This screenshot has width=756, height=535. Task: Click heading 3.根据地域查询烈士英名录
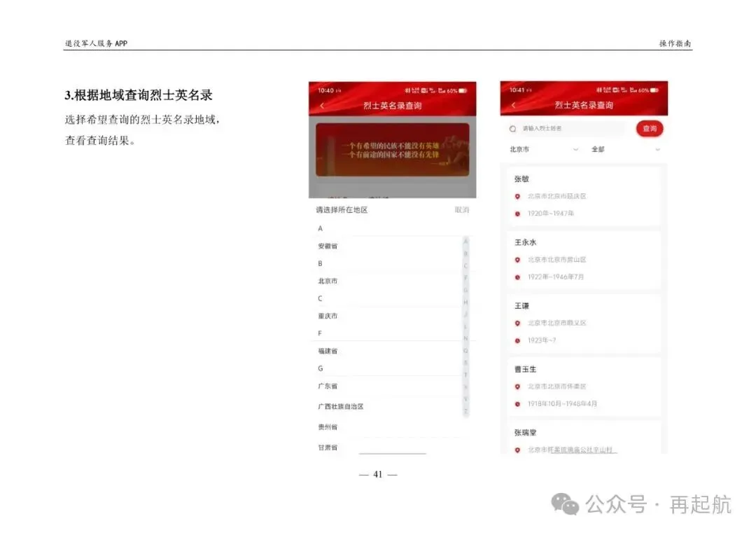[x=139, y=95]
